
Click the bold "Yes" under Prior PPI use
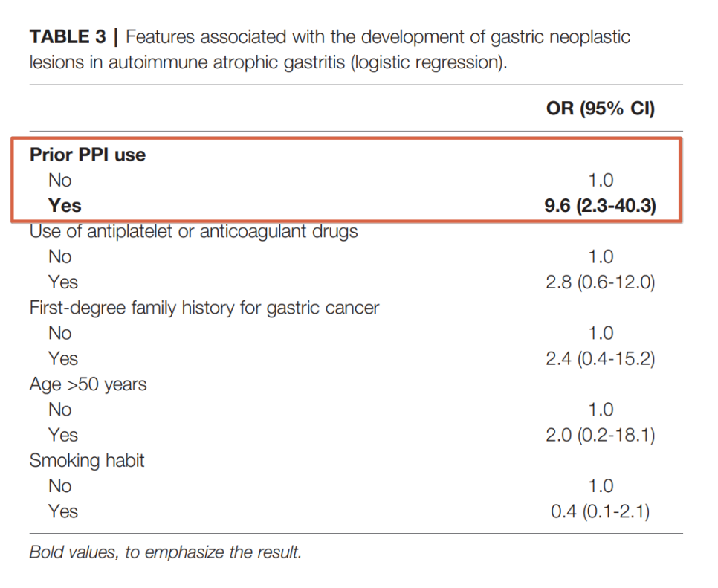point(65,206)
